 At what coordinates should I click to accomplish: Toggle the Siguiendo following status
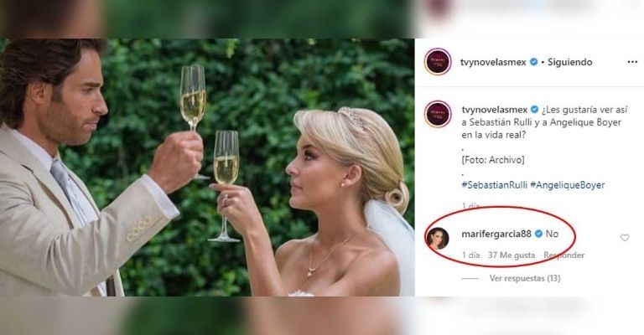(x=569, y=62)
